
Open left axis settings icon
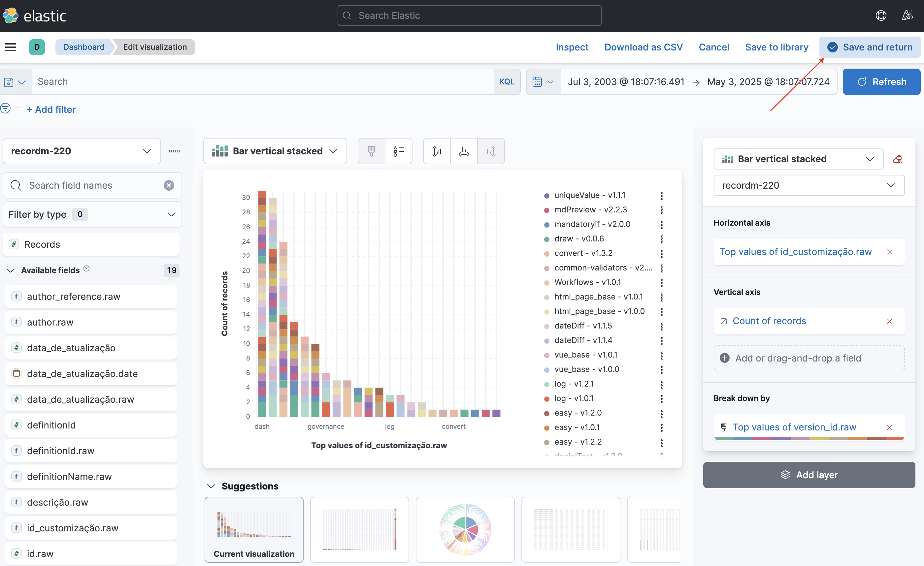(x=437, y=151)
